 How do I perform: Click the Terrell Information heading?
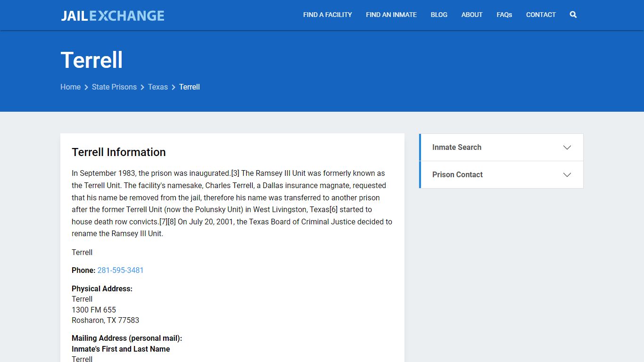119,152
